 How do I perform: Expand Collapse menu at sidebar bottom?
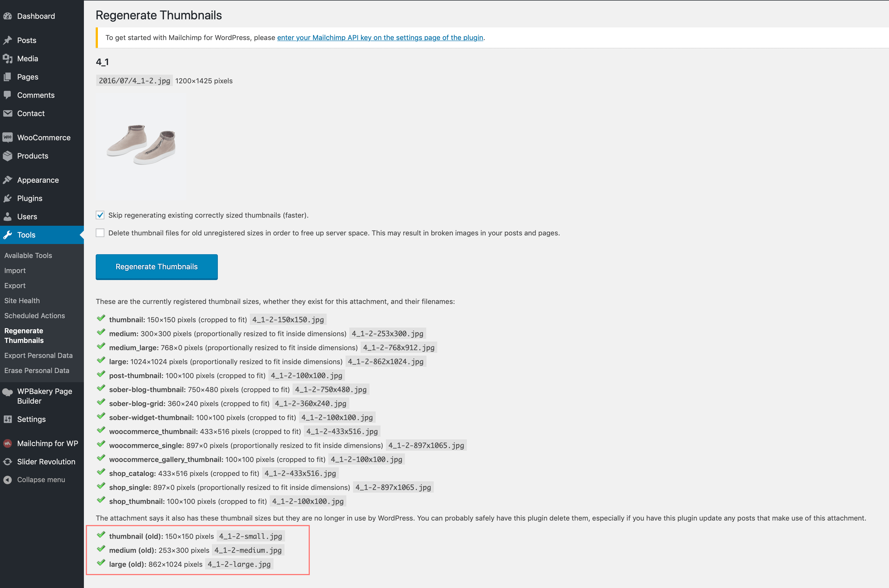[41, 480]
